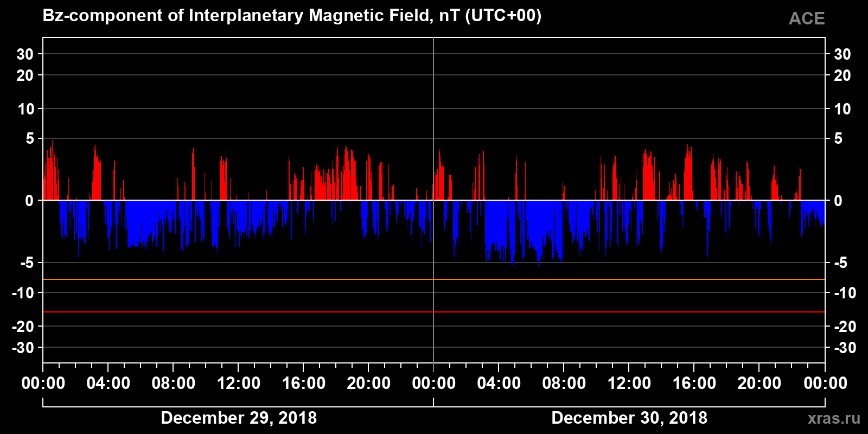Screen dimensions: 868x434
Task: Click the vertical midnight divider line between days
Action: pyautogui.click(x=433, y=200)
